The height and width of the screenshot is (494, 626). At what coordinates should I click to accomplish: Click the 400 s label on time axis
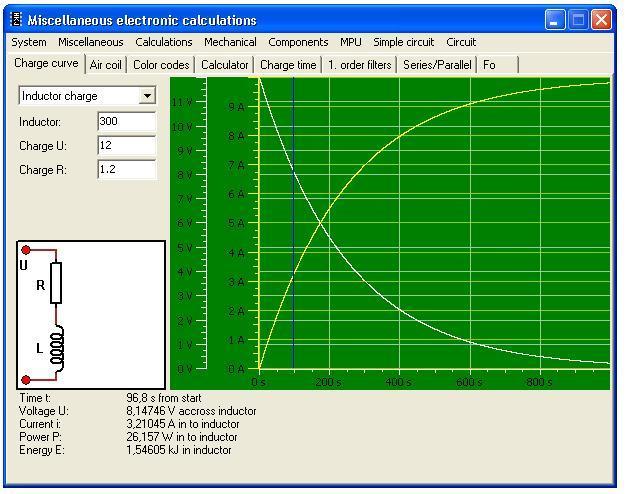point(398,382)
